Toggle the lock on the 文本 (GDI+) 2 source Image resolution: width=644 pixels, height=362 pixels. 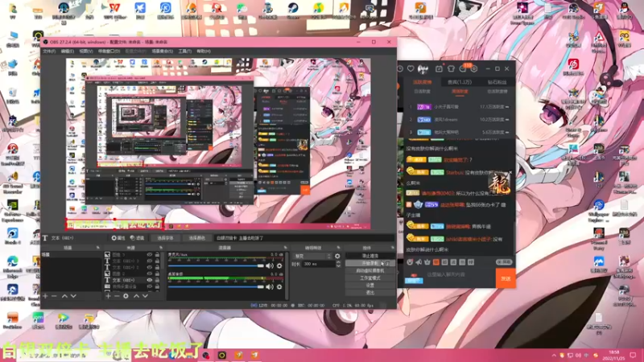tap(157, 267)
